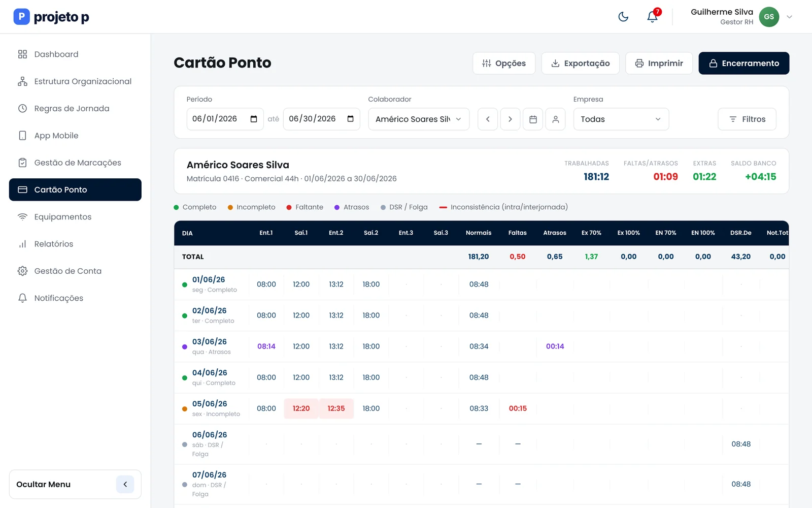Select the 01/06/26 date row label
The width and height of the screenshot is (812, 508).
[x=209, y=279]
